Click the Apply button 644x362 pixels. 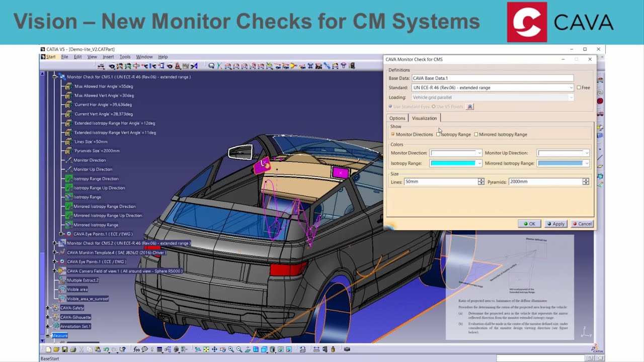pos(555,224)
